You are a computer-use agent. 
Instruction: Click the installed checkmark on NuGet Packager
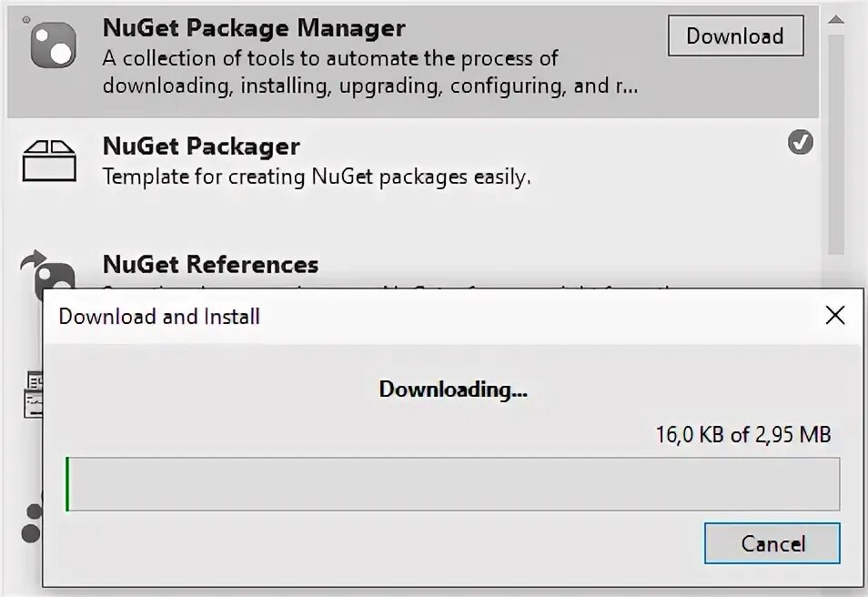800,142
